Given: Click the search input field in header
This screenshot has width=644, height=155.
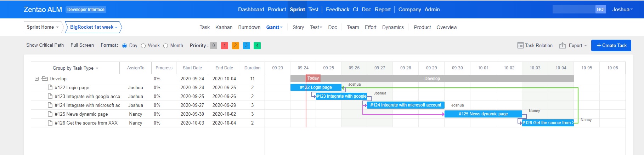Looking at the screenshot, I should 574,10.
